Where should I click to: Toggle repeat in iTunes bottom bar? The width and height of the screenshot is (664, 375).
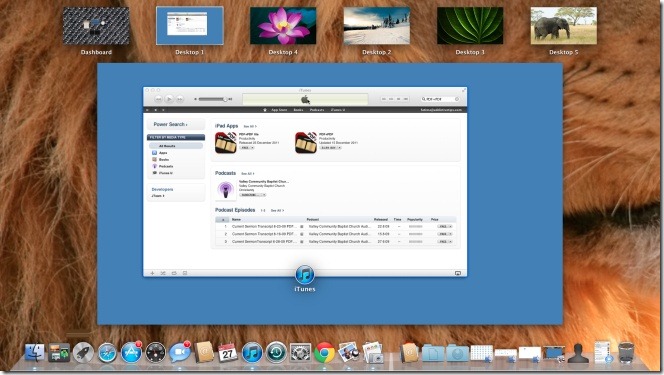tap(174, 273)
